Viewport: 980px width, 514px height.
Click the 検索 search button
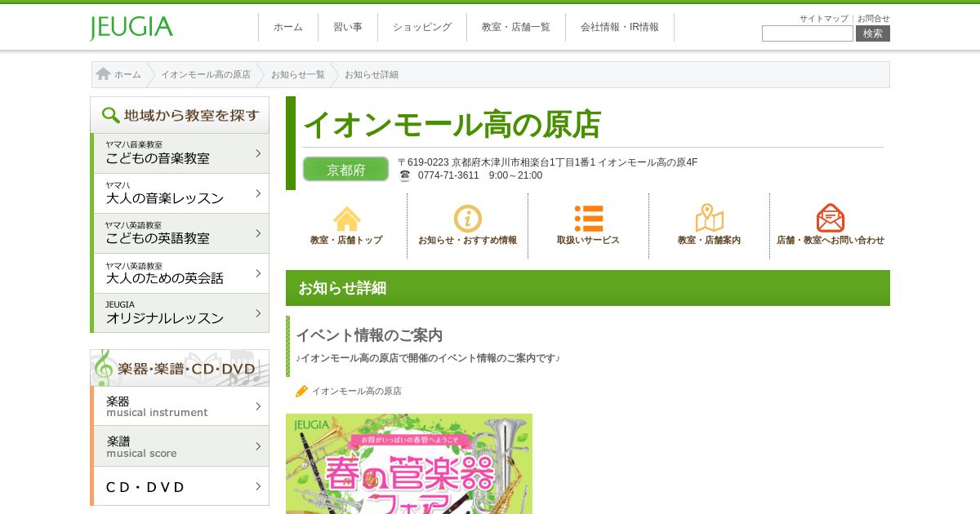click(873, 33)
